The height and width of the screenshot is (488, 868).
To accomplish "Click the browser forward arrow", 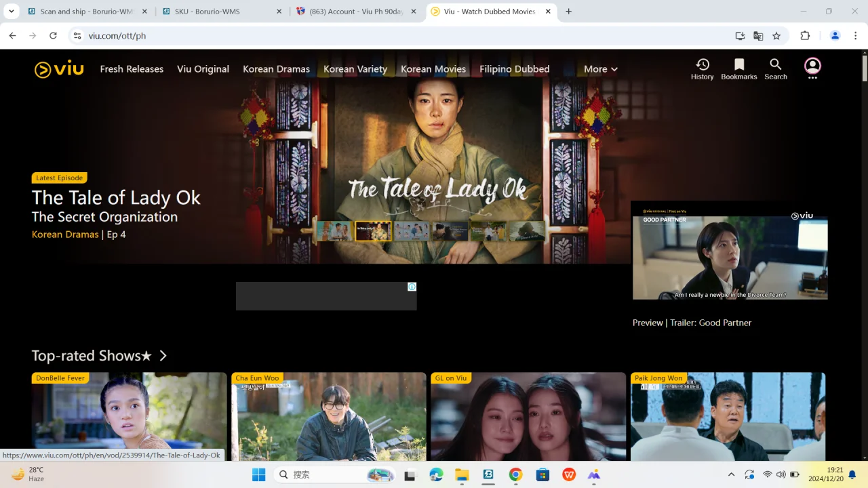I will 33,35.
